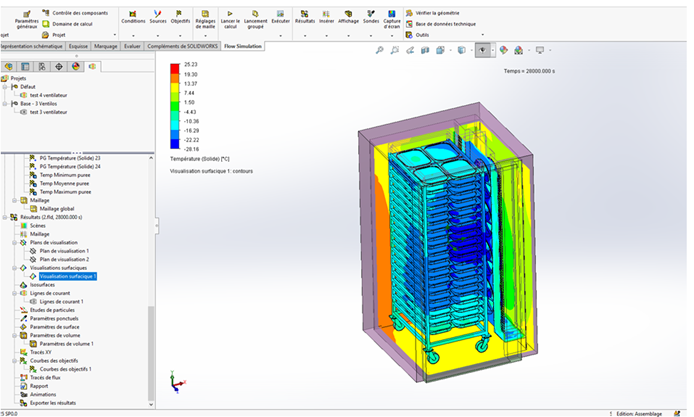Toggle the hide/show items eye button
This screenshot has height=417, width=694.
click(482, 50)
